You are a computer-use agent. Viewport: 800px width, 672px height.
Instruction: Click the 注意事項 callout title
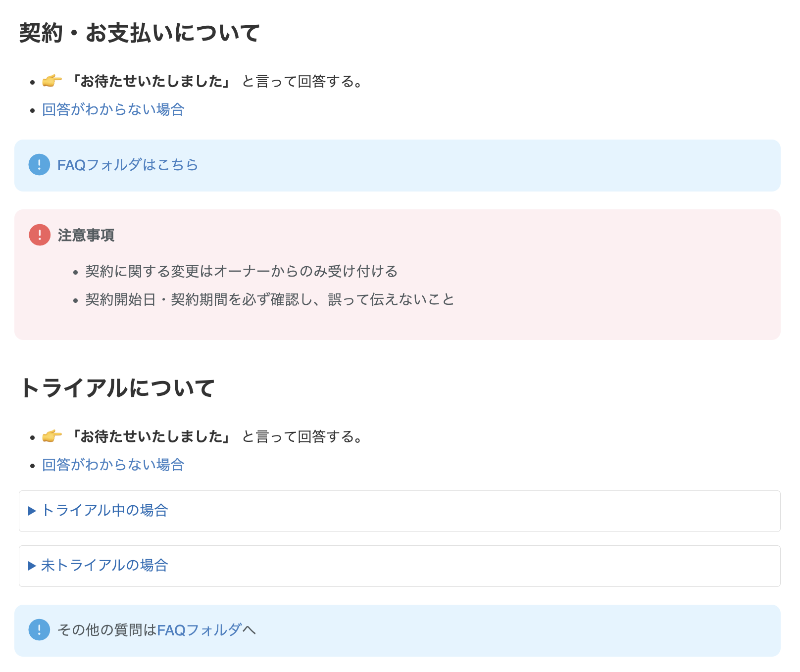tap(86, 235)
